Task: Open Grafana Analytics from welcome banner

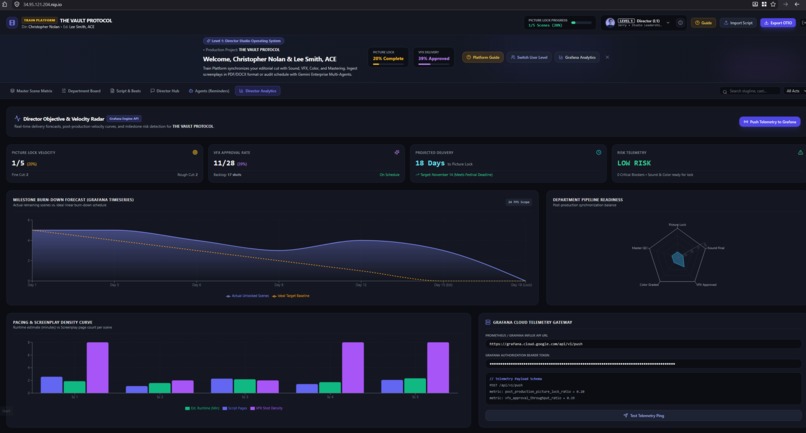Action: coord(577,57)
